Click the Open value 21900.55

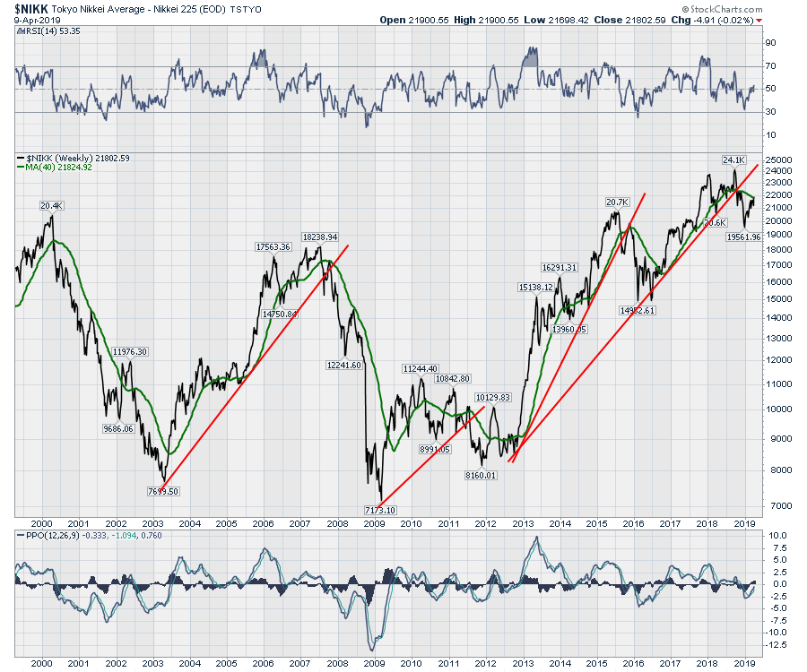429,20
